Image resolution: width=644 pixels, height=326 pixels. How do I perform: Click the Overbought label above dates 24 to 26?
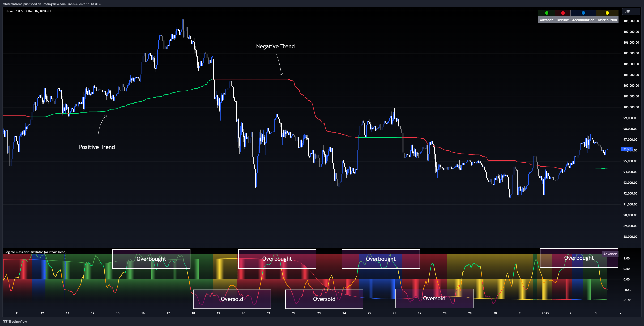tap(381, 259)
